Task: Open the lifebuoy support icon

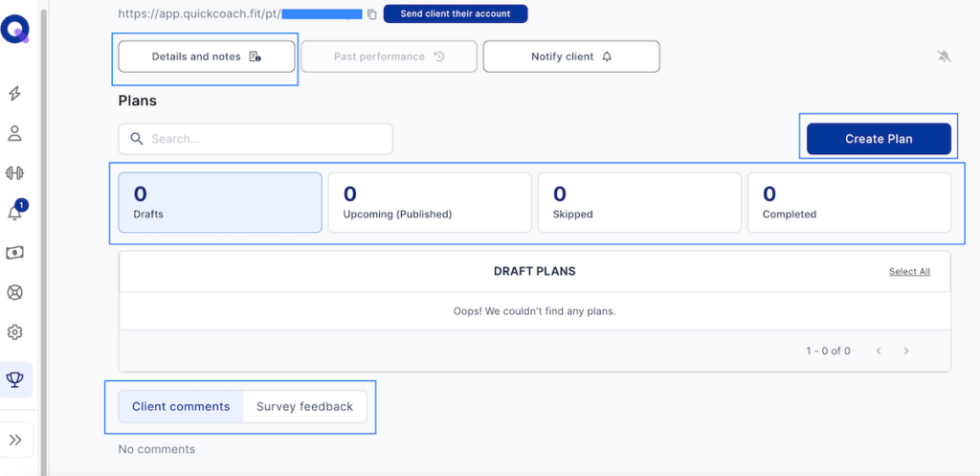Action: [x=14, y=293]
